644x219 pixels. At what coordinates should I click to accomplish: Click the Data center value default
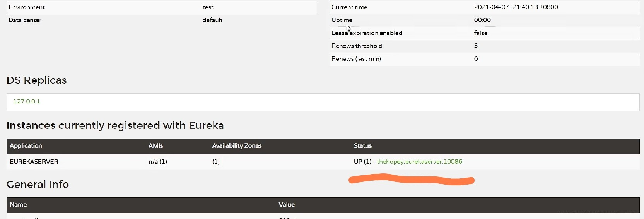point(212,20)
